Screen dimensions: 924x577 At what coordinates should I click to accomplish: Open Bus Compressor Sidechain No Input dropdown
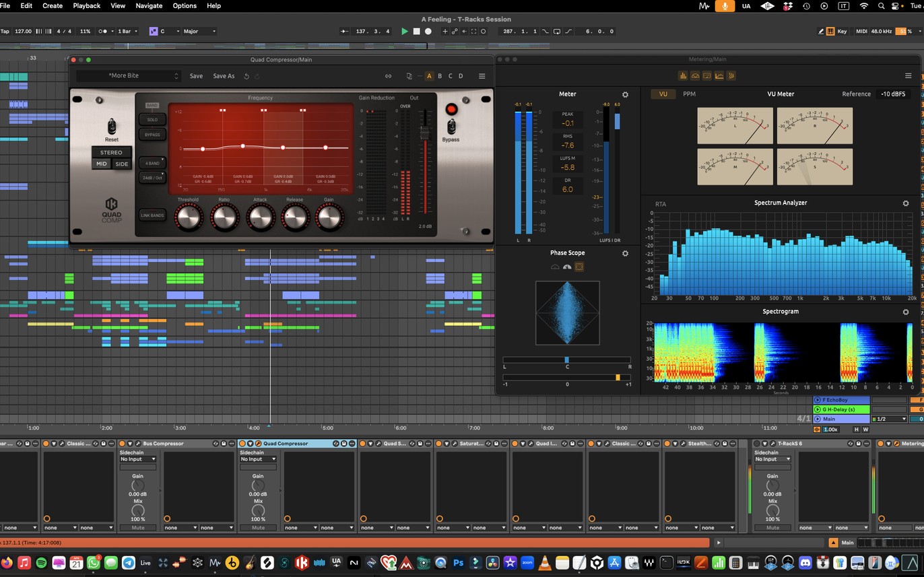pos(138,459)
